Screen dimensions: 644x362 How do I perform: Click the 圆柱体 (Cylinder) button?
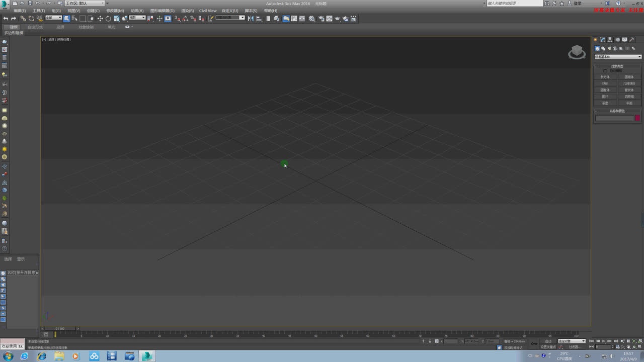[605, 90]
